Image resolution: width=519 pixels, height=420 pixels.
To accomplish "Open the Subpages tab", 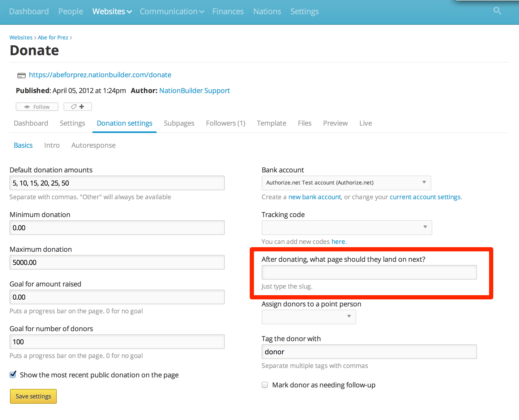I will click(179, 123).
